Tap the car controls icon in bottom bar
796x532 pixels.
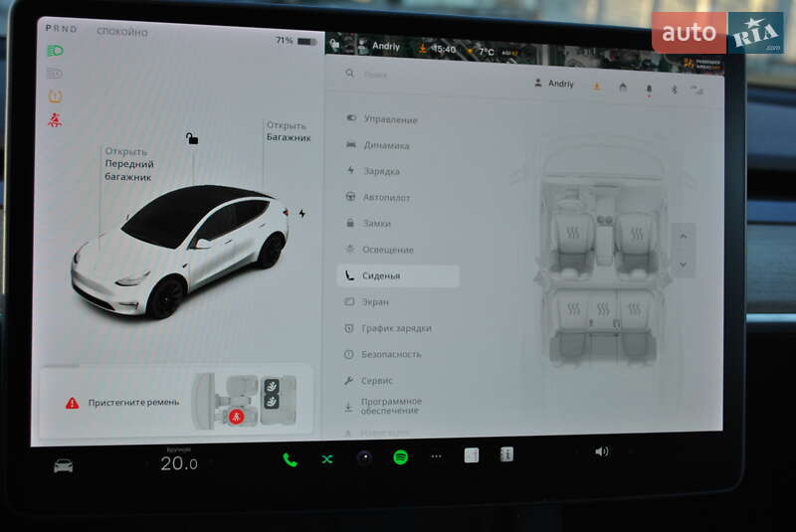[64, 465]
